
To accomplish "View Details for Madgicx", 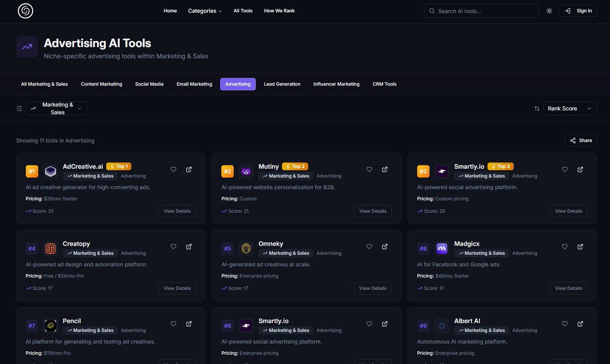I will (x=568, y=288).
